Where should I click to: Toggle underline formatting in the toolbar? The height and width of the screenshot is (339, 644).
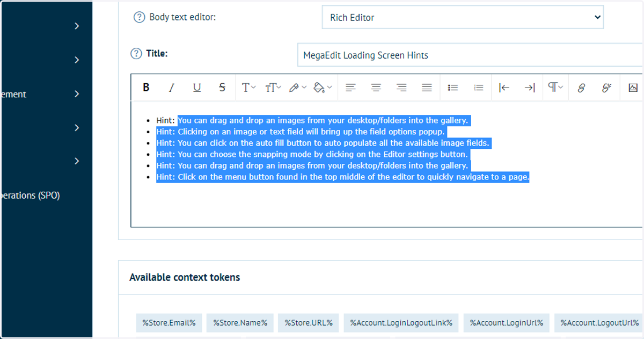tap(197, 88)
